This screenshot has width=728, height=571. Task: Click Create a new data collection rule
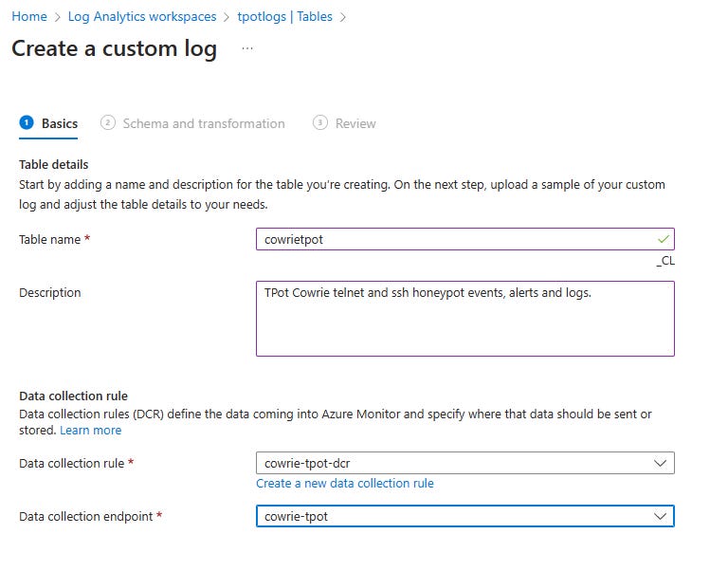point(344,483)
